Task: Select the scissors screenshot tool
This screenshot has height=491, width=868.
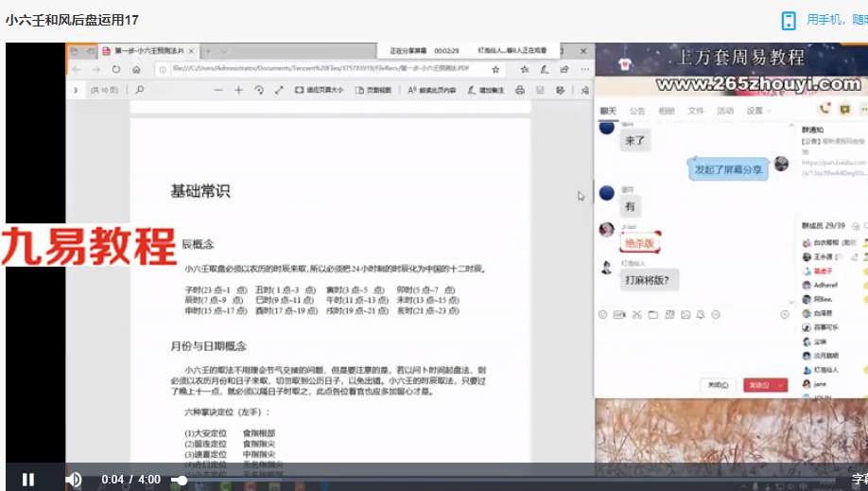Action: pyautogui.click(x=636, y=315)
